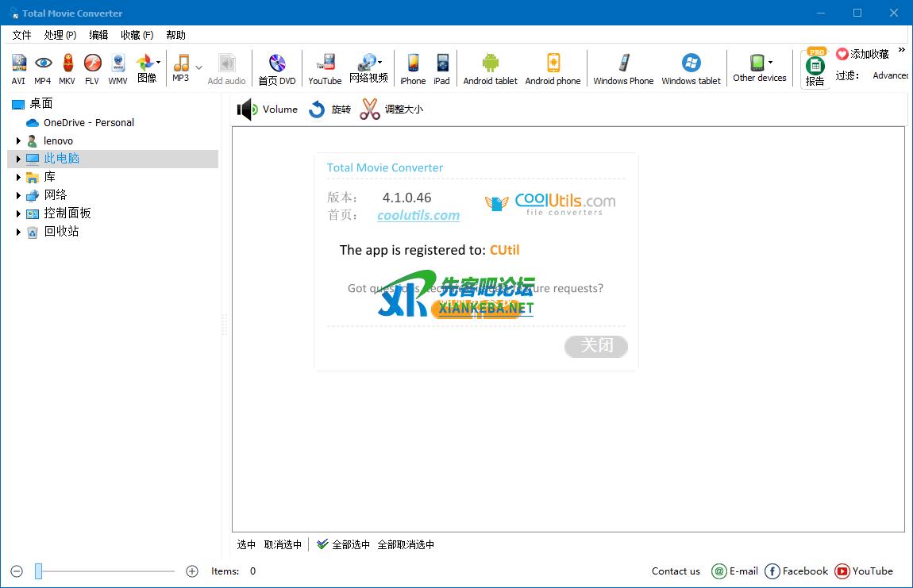This screenshot has height=588, width=913.
Task: Click the thumbnail size zoom slider
Action: click(38, 571)
